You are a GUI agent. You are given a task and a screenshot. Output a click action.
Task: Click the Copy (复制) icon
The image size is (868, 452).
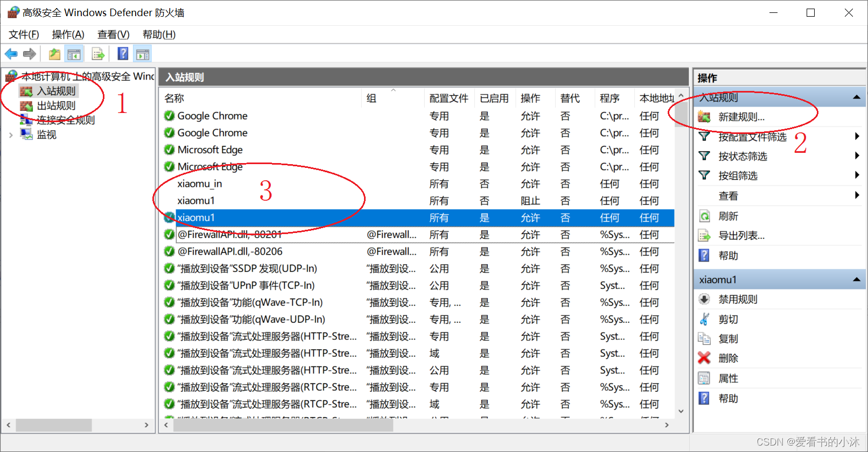(x=704, y=338)
